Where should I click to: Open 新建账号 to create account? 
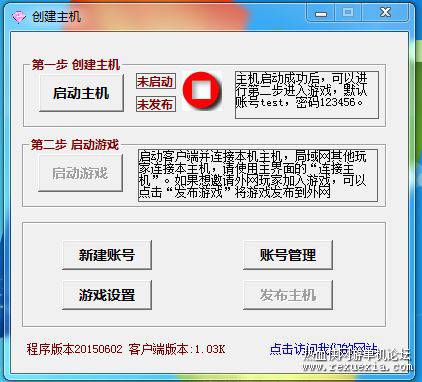(107, 255)
